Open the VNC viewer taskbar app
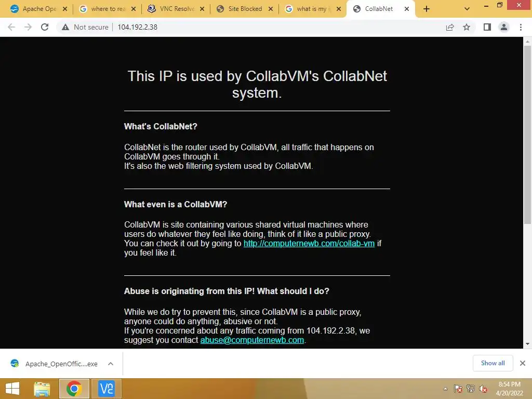The width and height of the screenshot is (532, 399). [106, 389]
